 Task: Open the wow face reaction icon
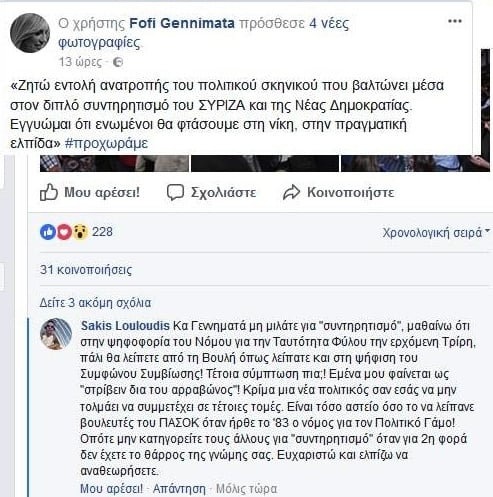(x=80, y=232)
